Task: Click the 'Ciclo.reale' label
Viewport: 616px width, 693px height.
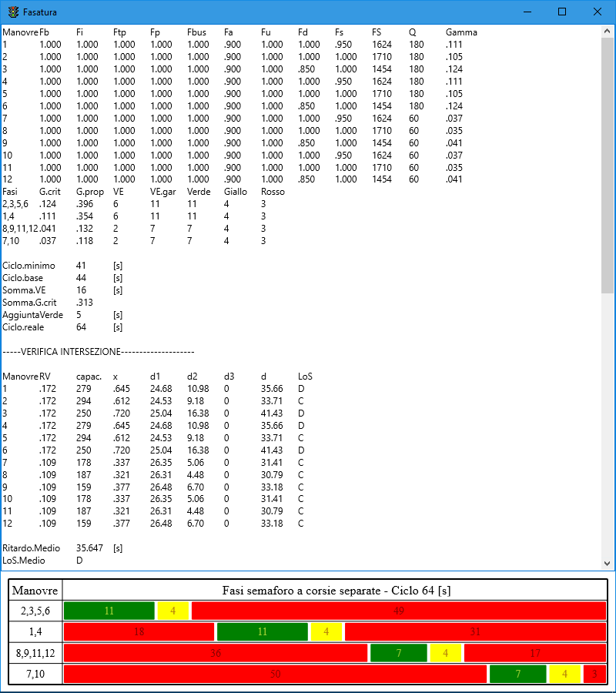Action: pyautogui.click(x=23, y=327)
